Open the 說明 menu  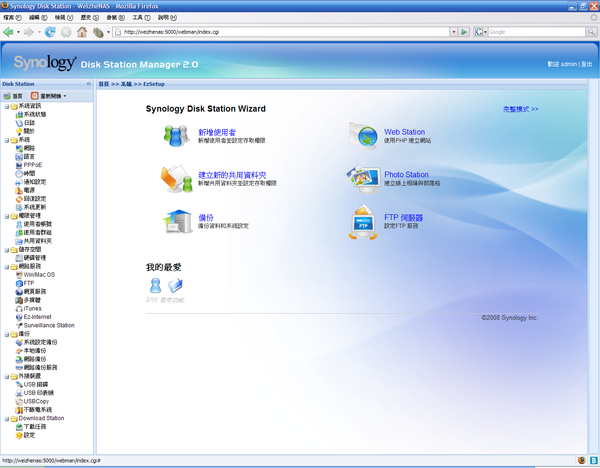pyautogui.click(x=167, y=18)
